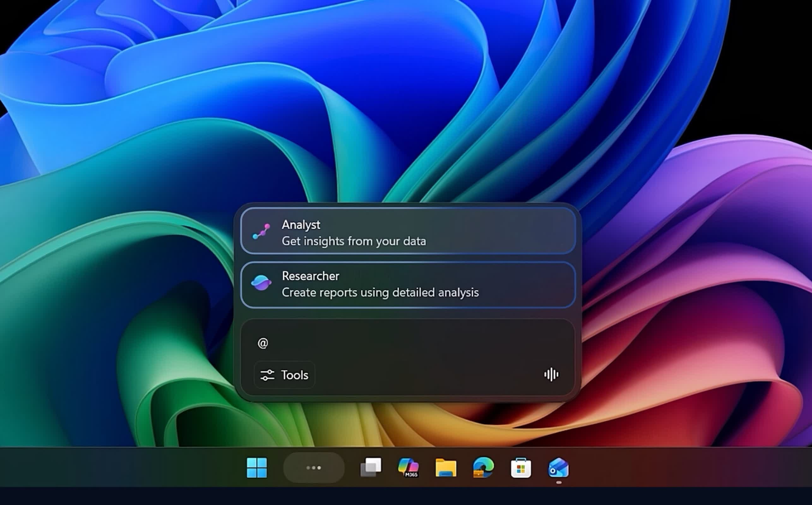Open Microsoft Store from the taskbar

click(521, 467)
